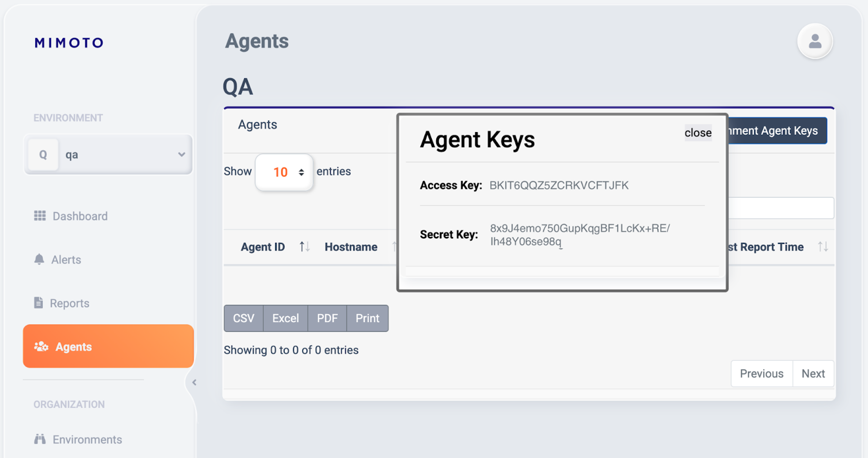The width and height of the screenshot is (868, 458).
Task: Click the Next pagination button
Action: [x=813, y=373]
